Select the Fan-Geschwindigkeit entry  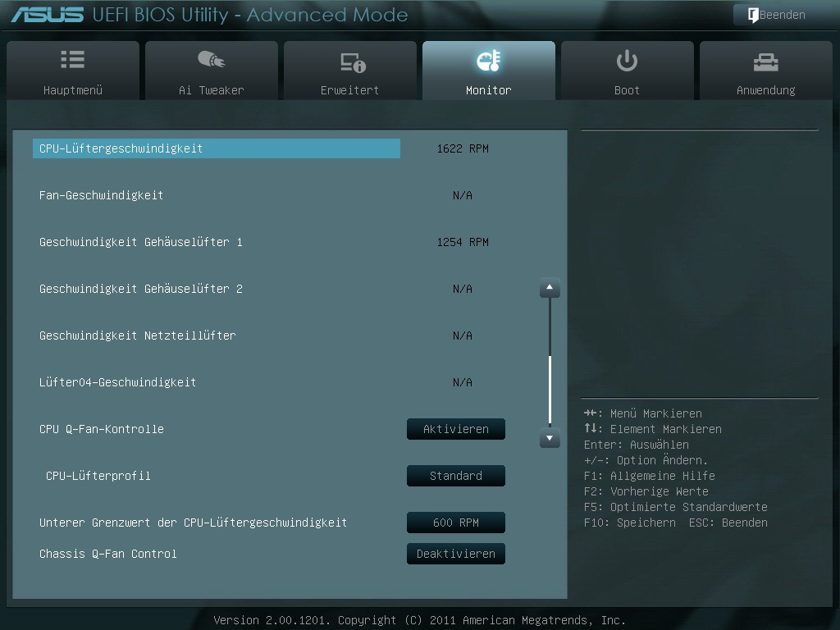(x=101, y=195)
